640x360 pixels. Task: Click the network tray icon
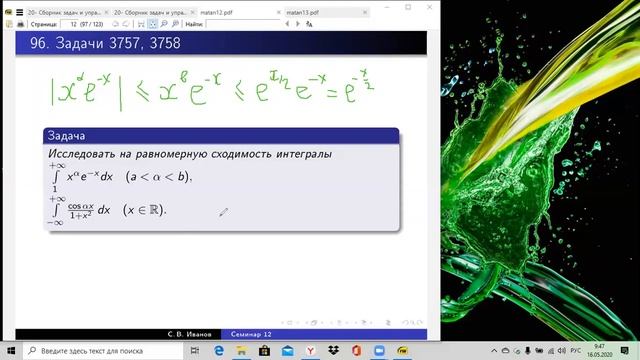551,351
